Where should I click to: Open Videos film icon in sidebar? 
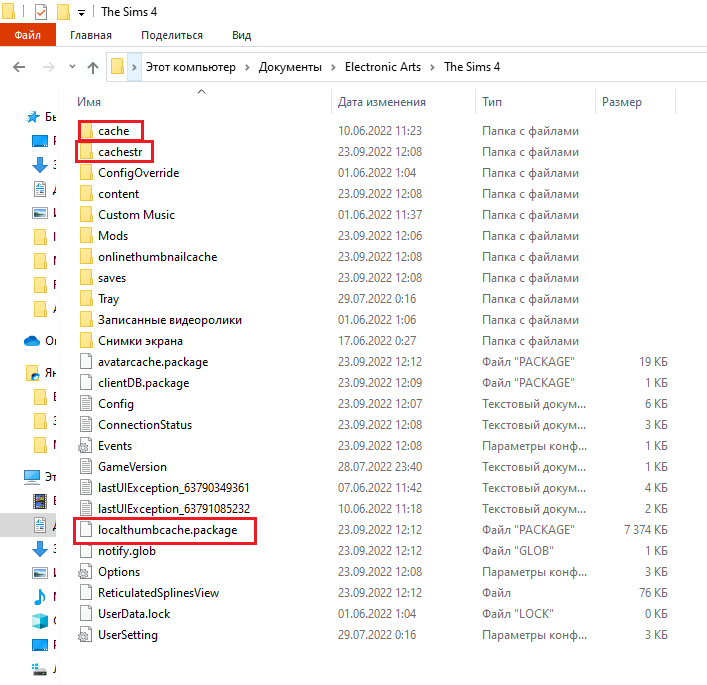tap(40, 501)
